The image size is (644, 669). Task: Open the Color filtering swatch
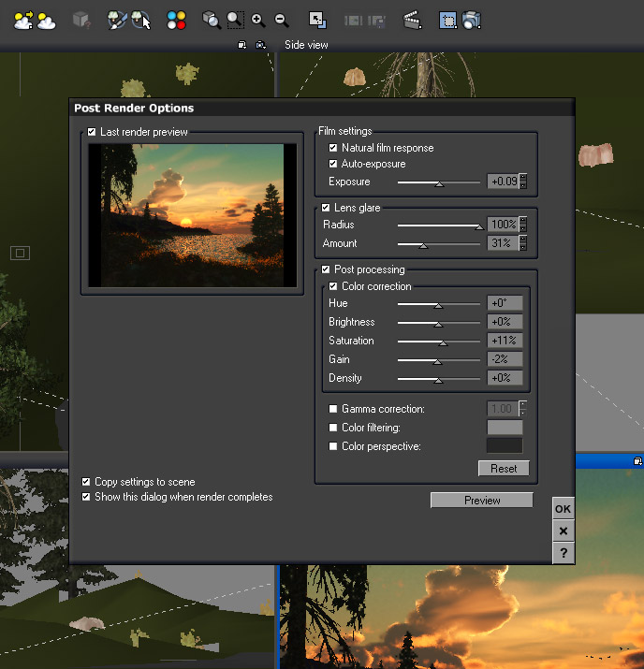505,428
